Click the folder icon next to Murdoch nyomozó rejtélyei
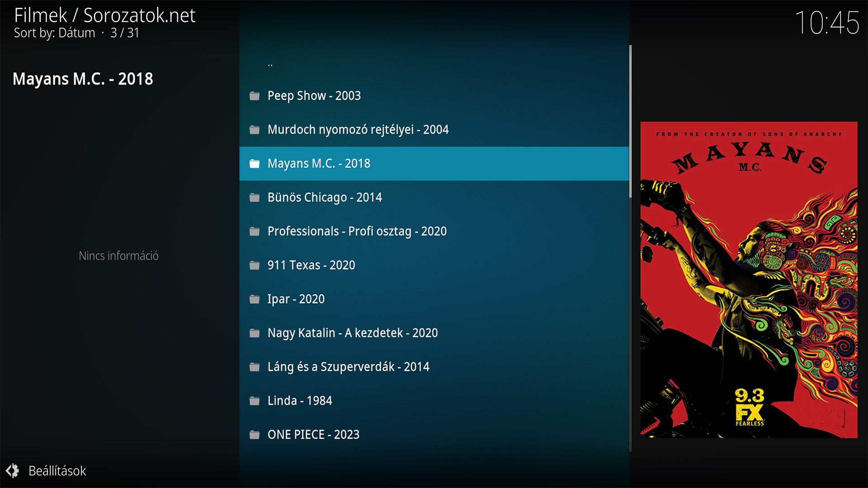 [x=255, y=130]
